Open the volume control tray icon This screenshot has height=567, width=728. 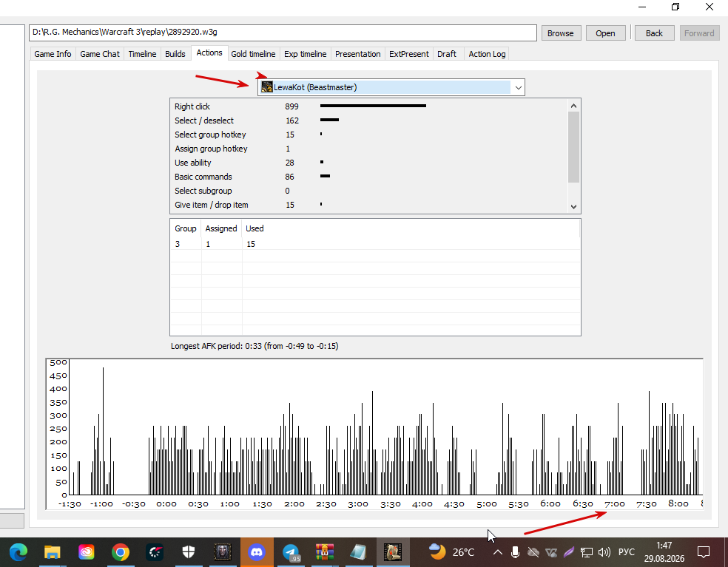click(604, 552)
